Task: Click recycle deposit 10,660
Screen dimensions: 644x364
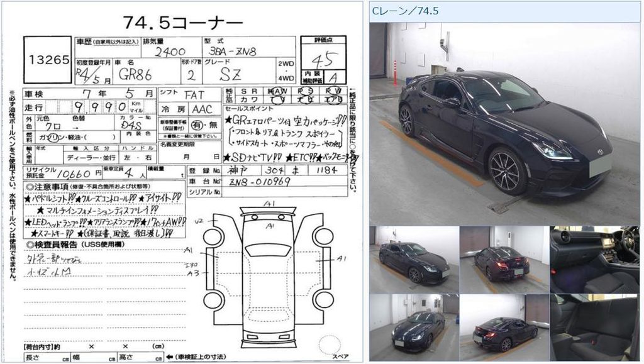Action: coord(73,174)
